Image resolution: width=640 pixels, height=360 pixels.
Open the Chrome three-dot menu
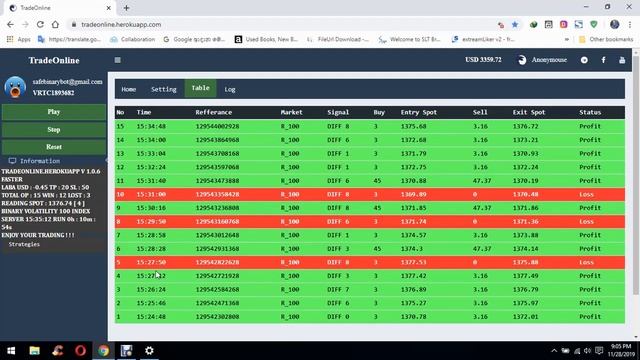click(630, 24)
